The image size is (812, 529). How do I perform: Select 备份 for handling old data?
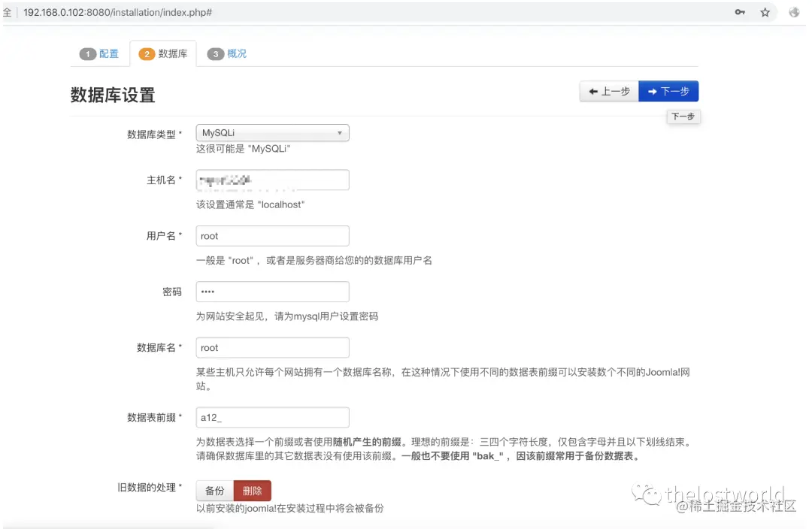[x=214, y=490]
